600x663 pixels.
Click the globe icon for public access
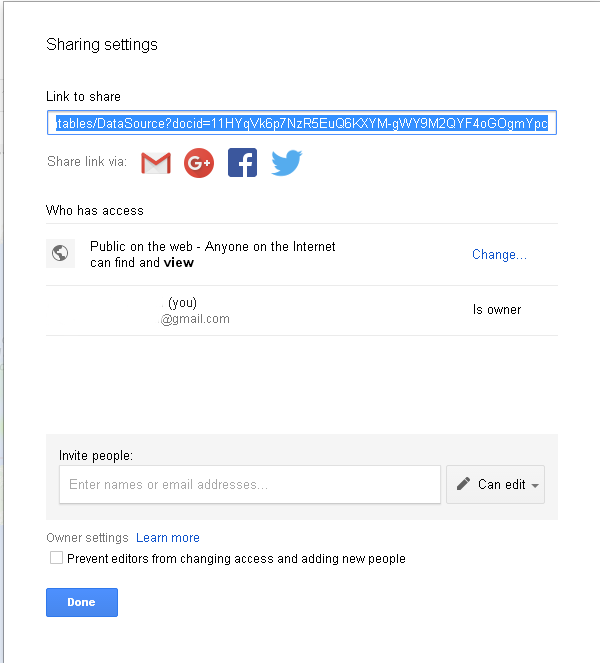coord(60,254)
